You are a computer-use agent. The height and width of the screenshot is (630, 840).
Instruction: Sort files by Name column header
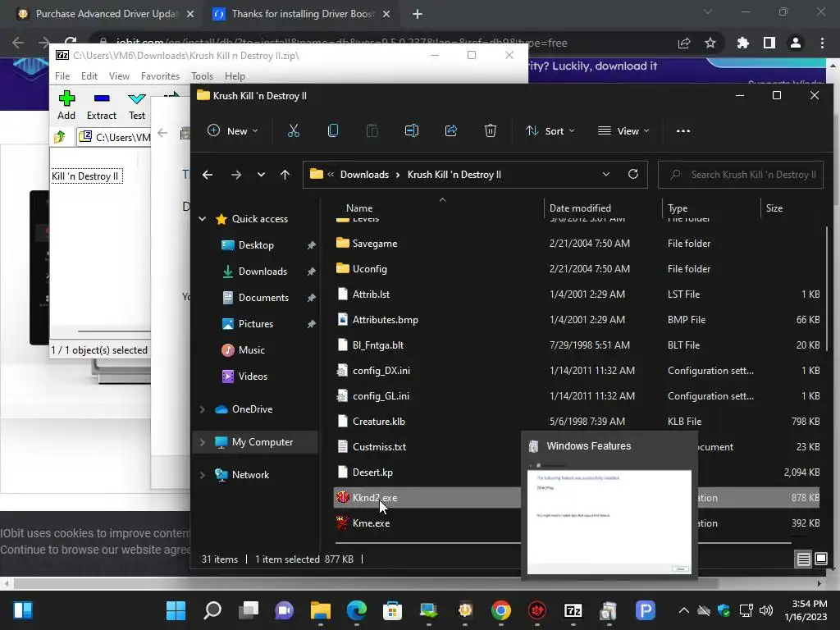click(x=359, y=208)
